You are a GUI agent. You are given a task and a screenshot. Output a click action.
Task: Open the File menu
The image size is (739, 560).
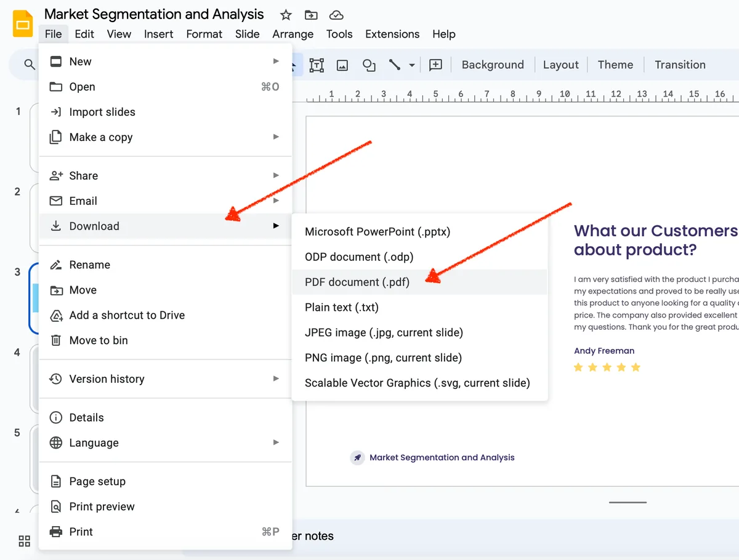[x=54, y=34]
